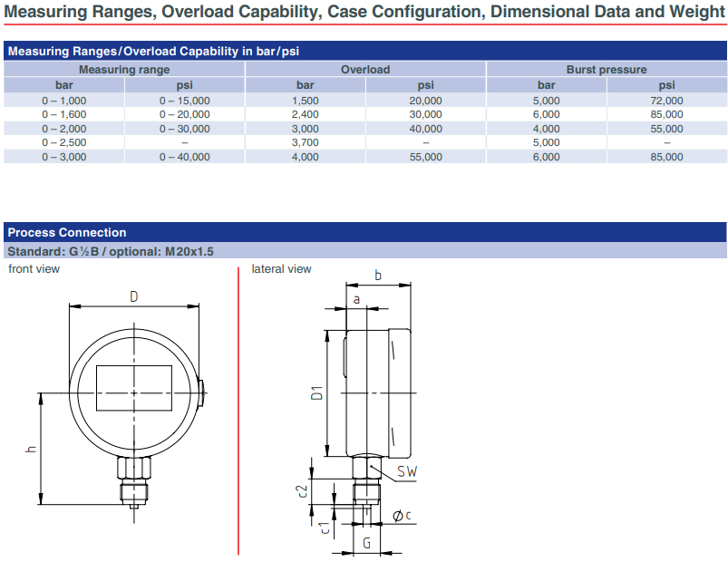The height and width of the screenshot is (562, 728).
Task: Click the Measuring Ranges page title
Action: pyautogui.click(x=364, y=11)
